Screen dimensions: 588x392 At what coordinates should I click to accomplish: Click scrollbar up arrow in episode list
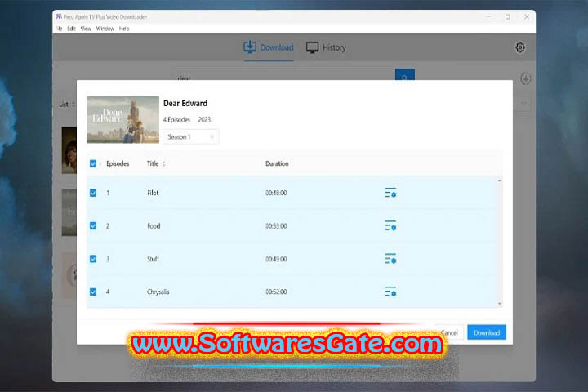[x=500, y=180]
